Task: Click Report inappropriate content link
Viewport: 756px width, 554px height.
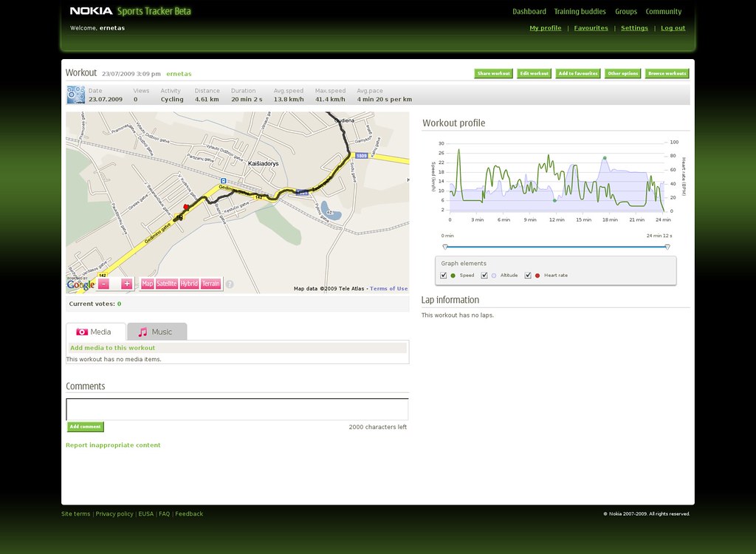Action: 113,445
